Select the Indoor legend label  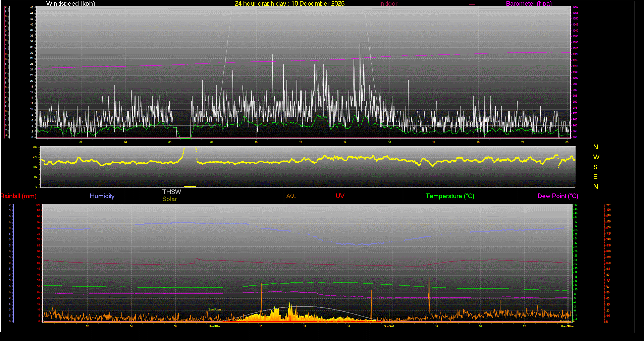coord(388,4)
